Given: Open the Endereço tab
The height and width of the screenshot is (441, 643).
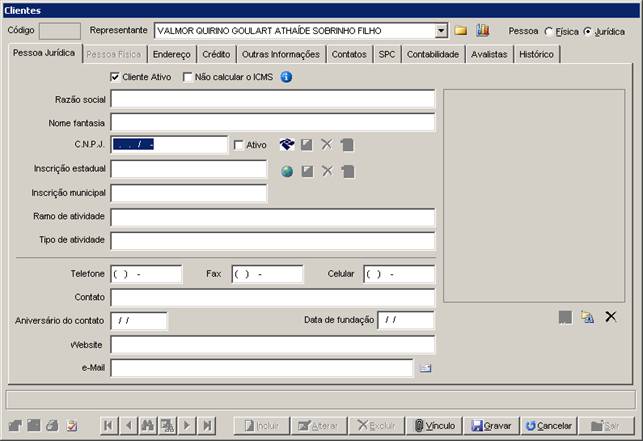Looking at the screenshot, I should tap(172, 54).
